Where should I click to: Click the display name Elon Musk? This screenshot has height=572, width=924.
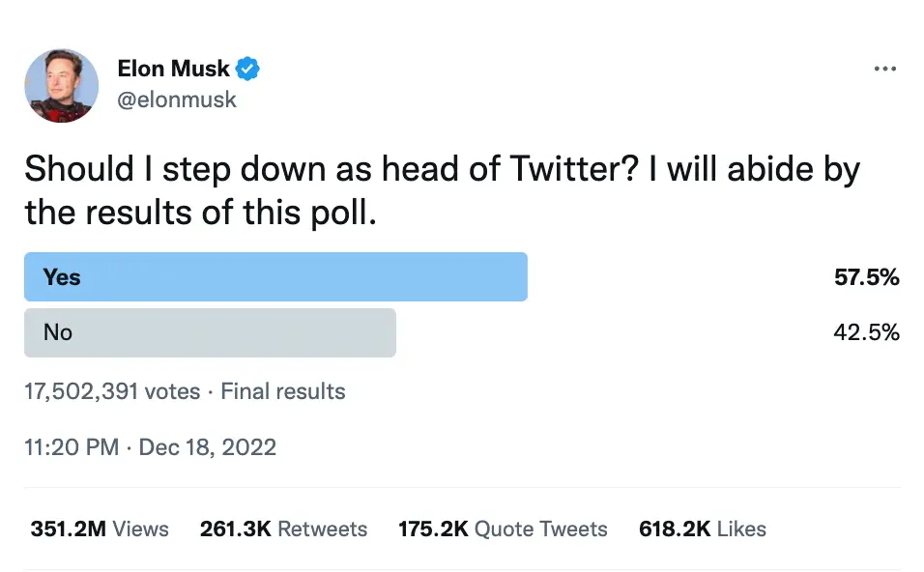pyautogui.click(x=171, y=68)
